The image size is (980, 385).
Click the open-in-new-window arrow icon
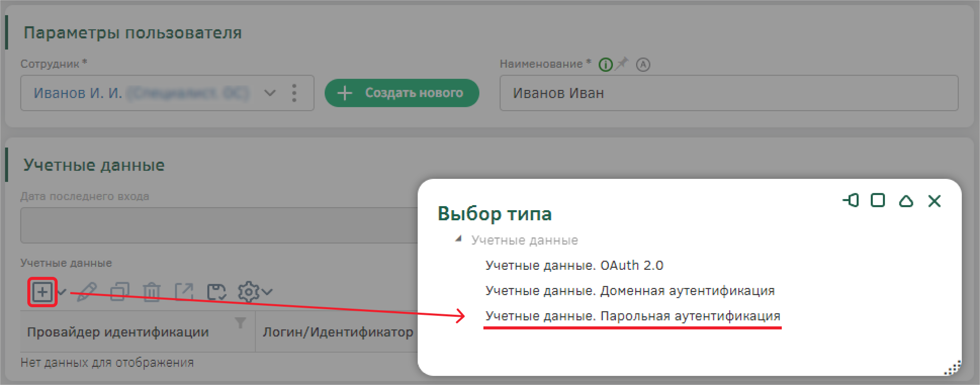pyautogui.click(x=184, y=292)
